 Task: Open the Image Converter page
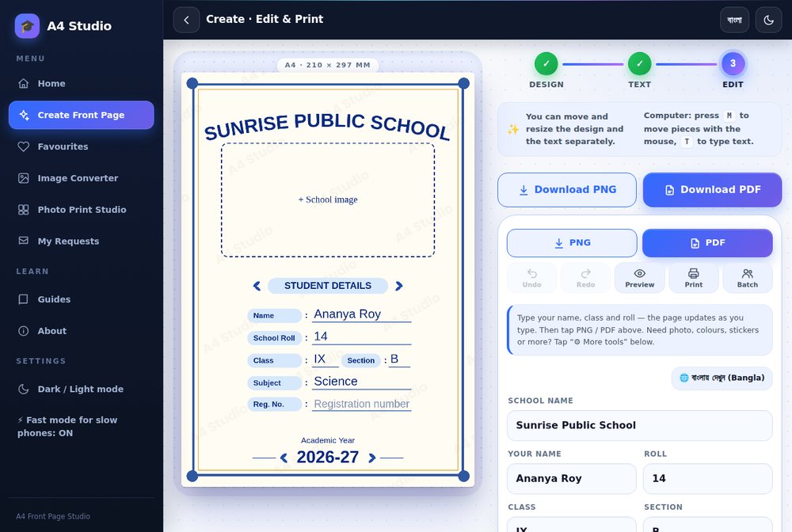[x=82, y=178]
